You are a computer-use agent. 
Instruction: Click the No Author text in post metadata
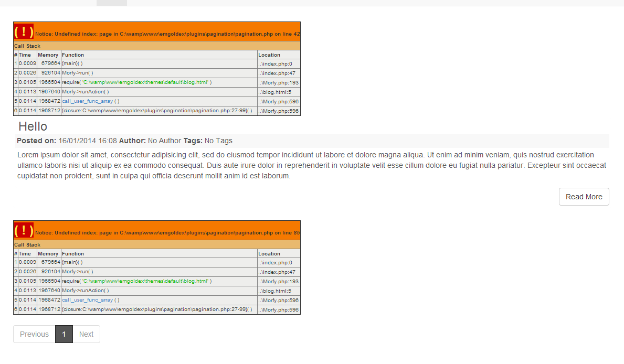(164, 141)
